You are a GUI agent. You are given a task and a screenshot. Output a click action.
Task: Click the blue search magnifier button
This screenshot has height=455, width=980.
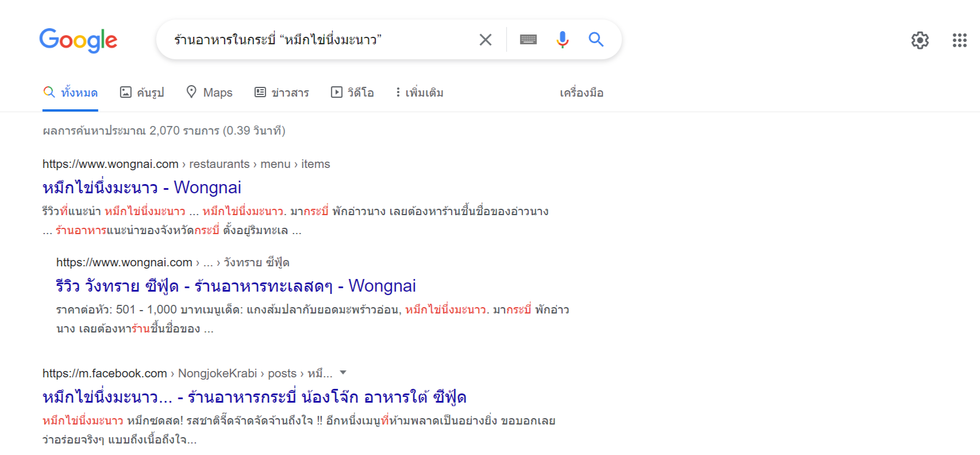596,40
